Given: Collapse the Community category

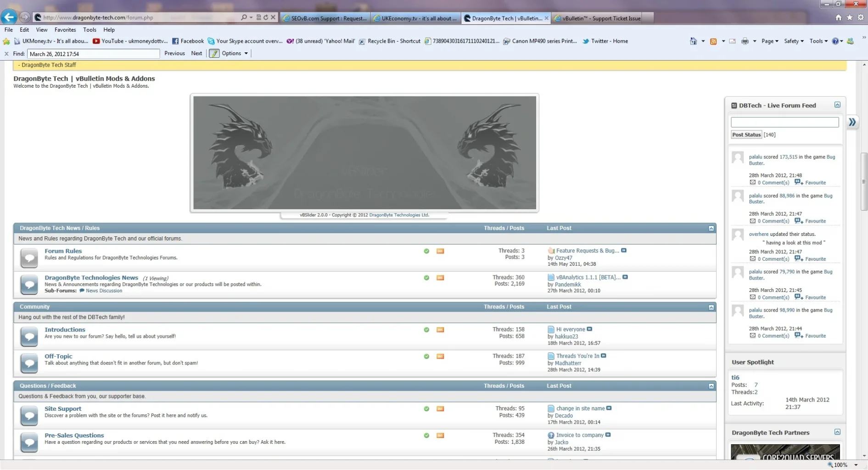Looking at the screenshot, I should 711,307.
